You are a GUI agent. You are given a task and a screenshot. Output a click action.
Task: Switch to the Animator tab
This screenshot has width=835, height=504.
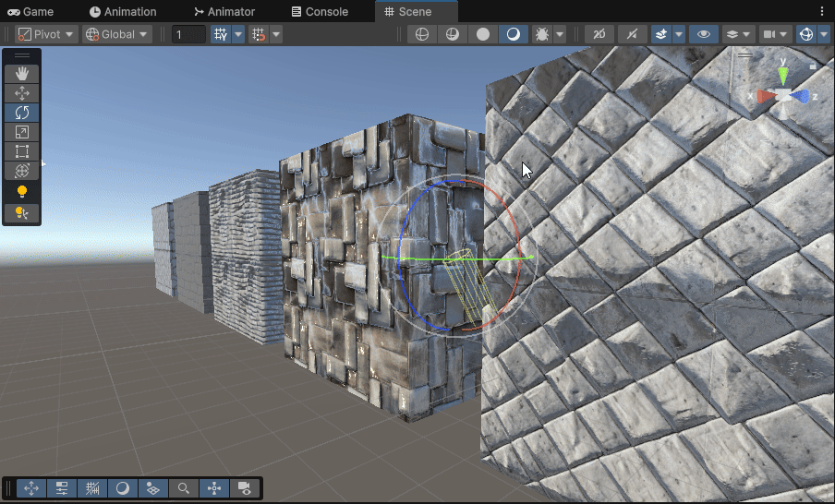pyautogui.click(x=224, y=12)
